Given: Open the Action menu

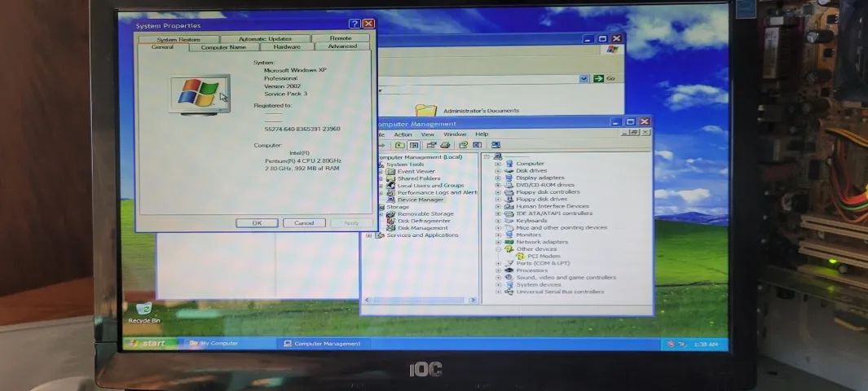Looking at the screenshot, I should 403,134.
